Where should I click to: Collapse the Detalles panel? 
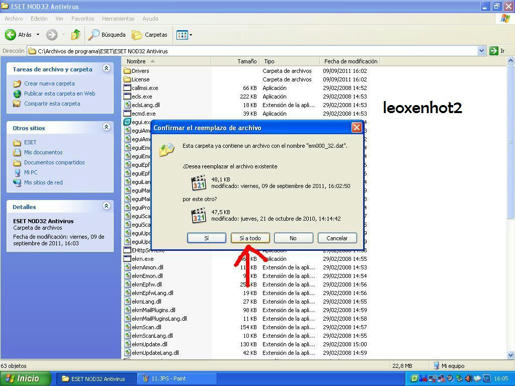(x=106, y=206)
